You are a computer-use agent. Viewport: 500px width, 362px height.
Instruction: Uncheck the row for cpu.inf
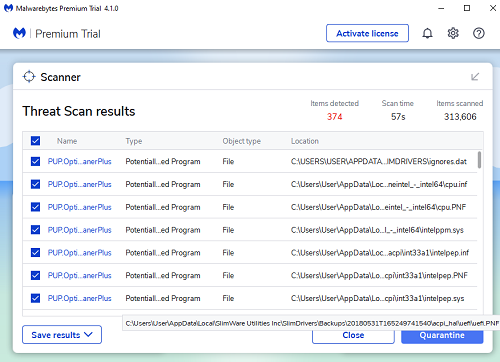35,184
